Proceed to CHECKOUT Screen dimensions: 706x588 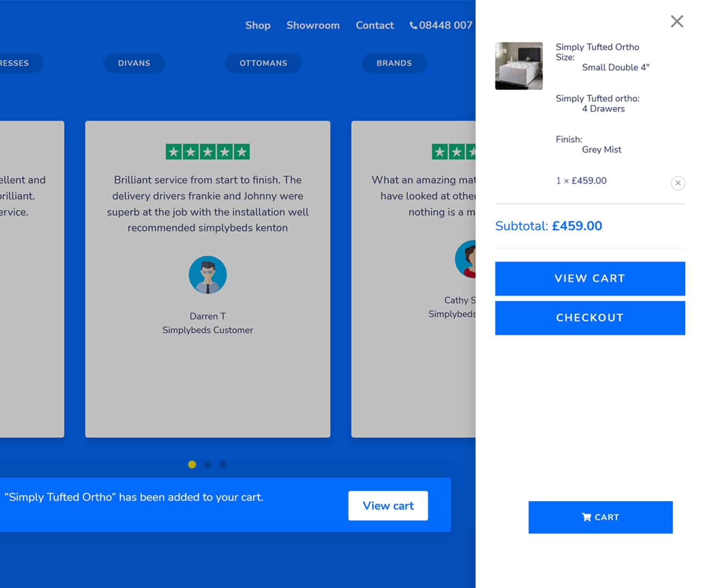590,318
